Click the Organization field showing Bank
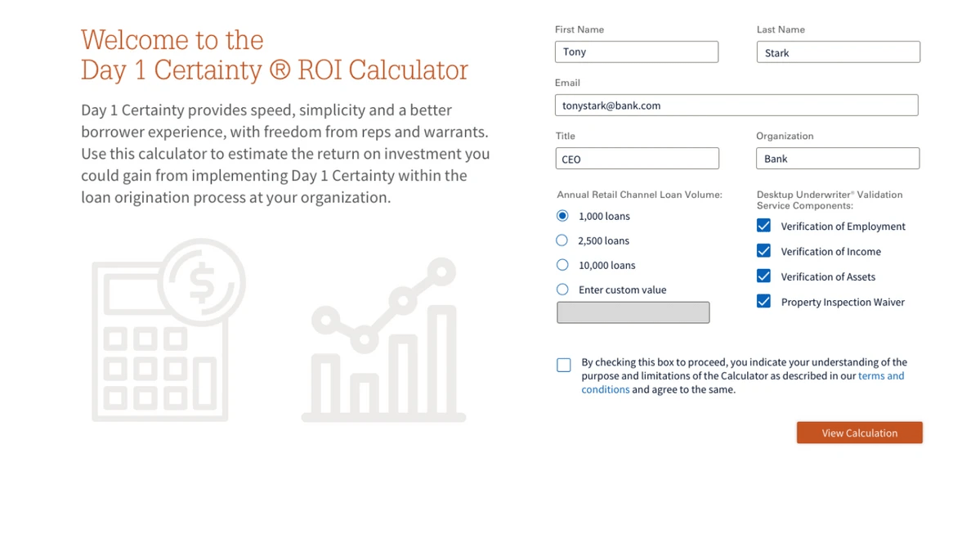 click(x=837, y=159)
